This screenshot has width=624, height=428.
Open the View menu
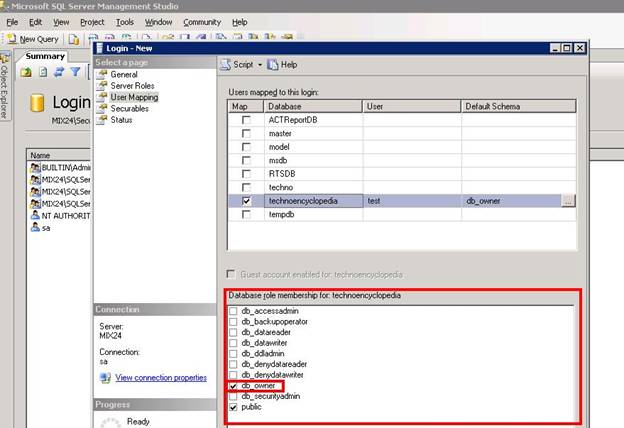click(x=61, y=22)
